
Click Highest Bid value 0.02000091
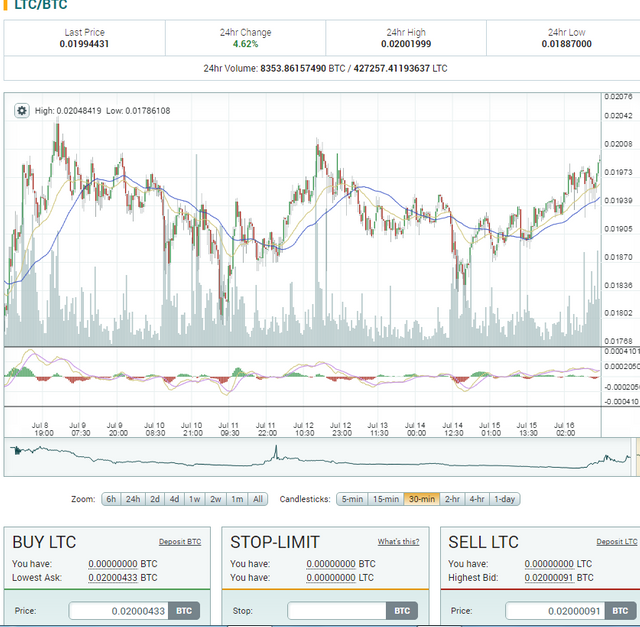point(549,578)
